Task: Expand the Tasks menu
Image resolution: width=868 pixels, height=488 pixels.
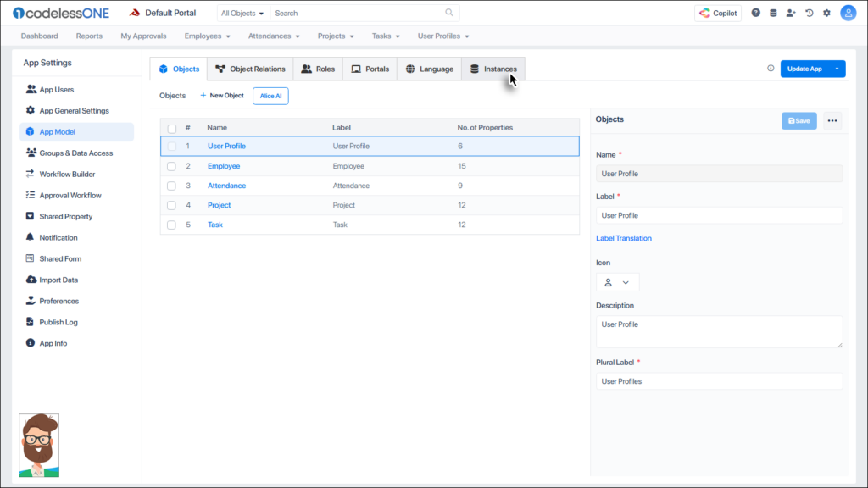Action: pyautogui.click(x=386, y=36)
